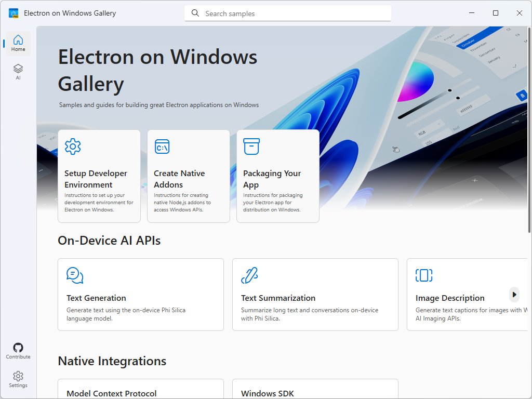Click the frame icon on Image Description
Viewport: 532px width, 399px height.
point(424,275)
